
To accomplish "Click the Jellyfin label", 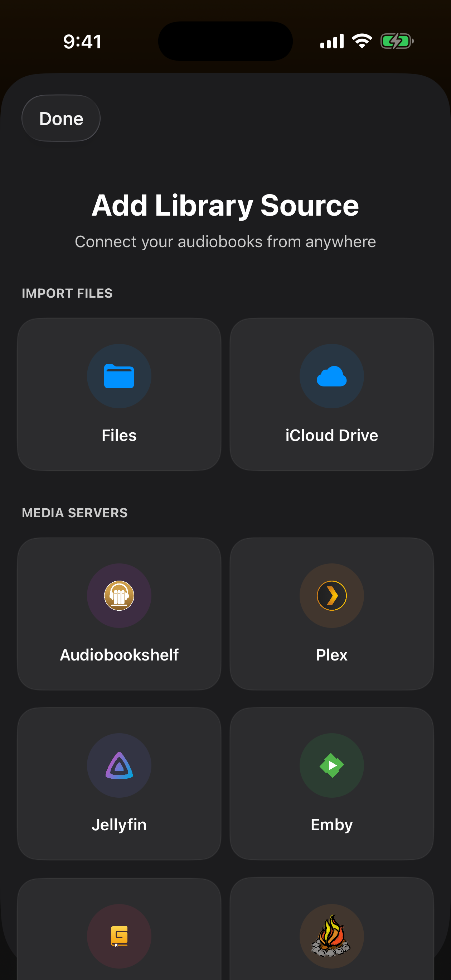I will click(x=119, y=825).
